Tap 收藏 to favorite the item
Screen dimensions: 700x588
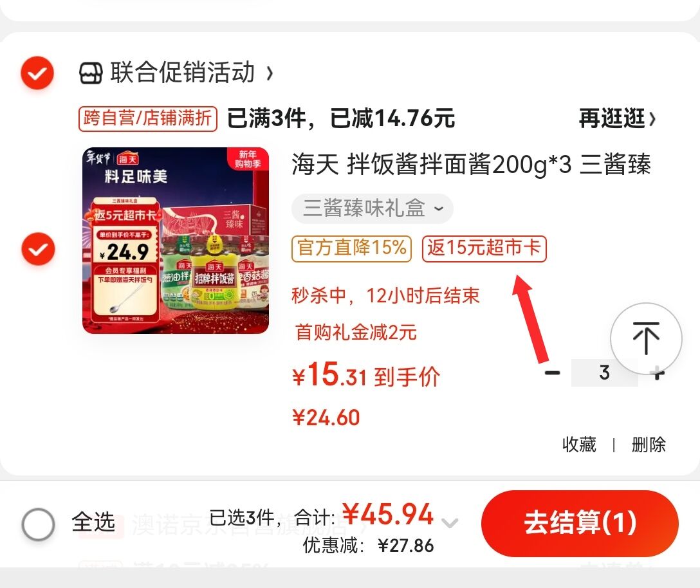click(x=579, y=445)
